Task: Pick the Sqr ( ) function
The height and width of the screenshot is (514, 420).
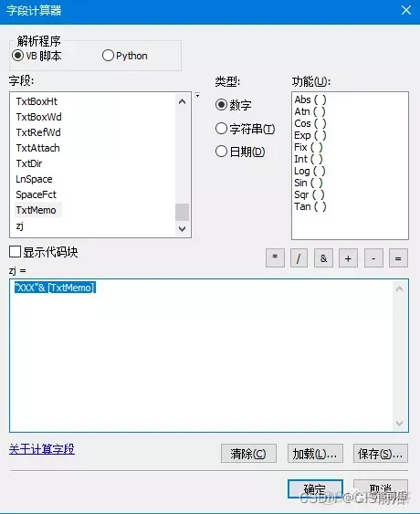Action: tap(310, 194)
